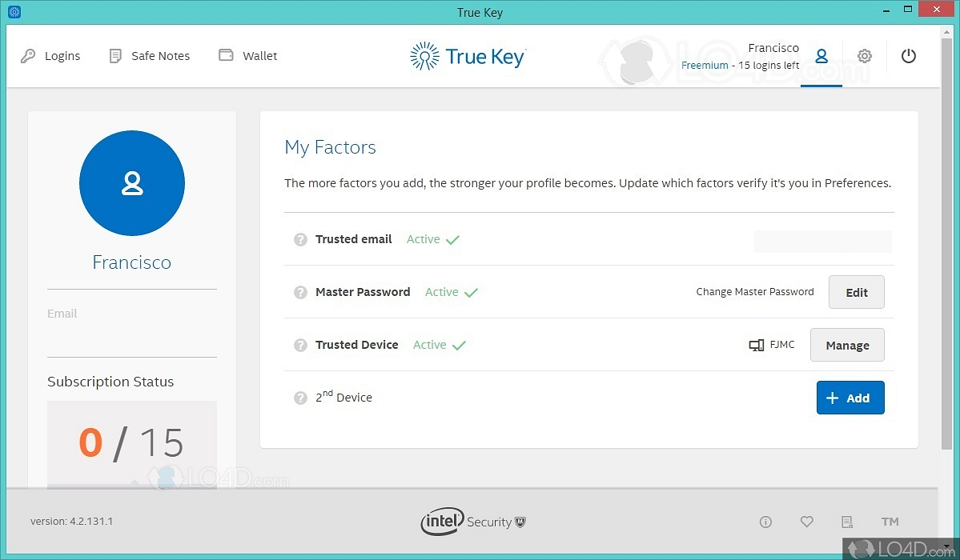Open help tooltip for Trusted email
The image size is (960, 560).
click(x=300, y=239)
